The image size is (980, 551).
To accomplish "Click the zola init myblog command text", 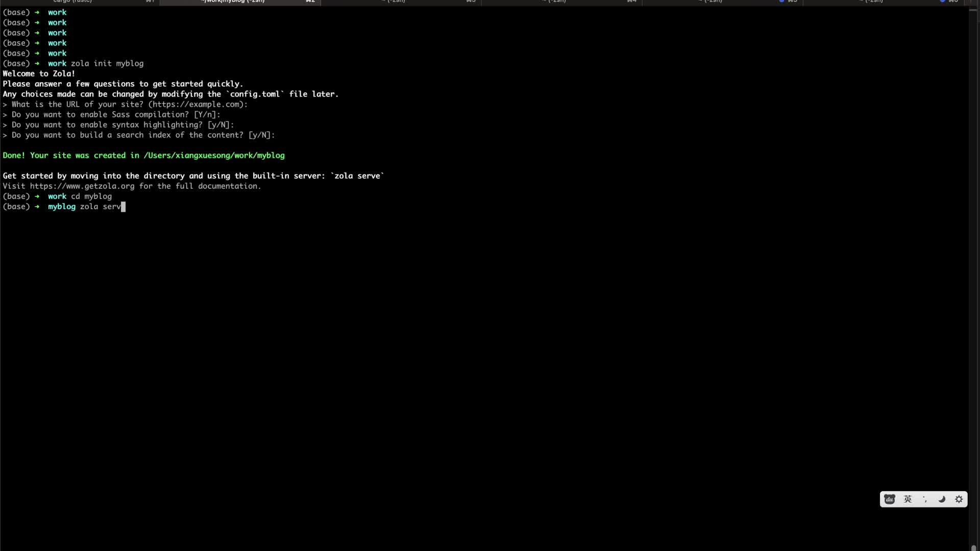I will coord(107,64).
